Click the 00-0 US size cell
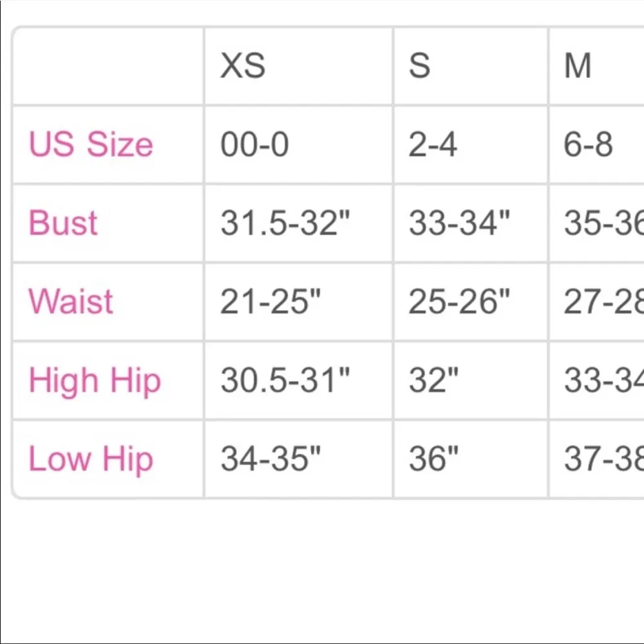 pyautogui.click(x=254, y=144)
